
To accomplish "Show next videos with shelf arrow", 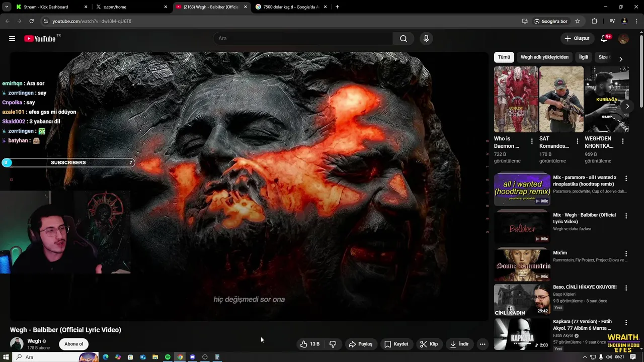I will pos(627,106).
